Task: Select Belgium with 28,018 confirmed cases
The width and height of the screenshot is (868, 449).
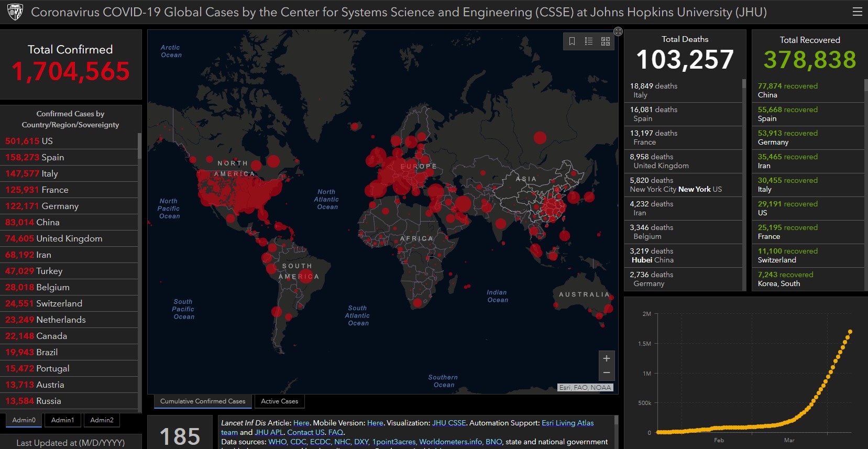Action: pyautogui.click(x=69, y=287)
